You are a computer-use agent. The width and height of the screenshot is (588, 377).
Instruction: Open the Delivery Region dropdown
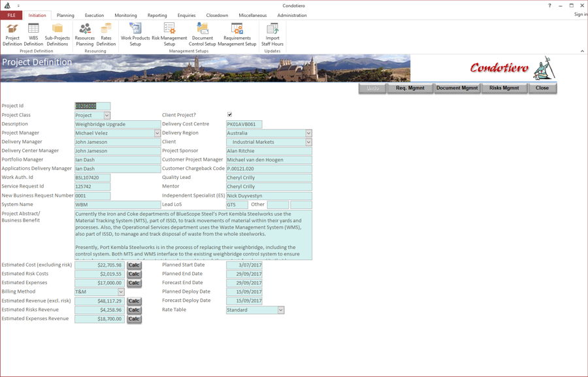click(308, 133)
